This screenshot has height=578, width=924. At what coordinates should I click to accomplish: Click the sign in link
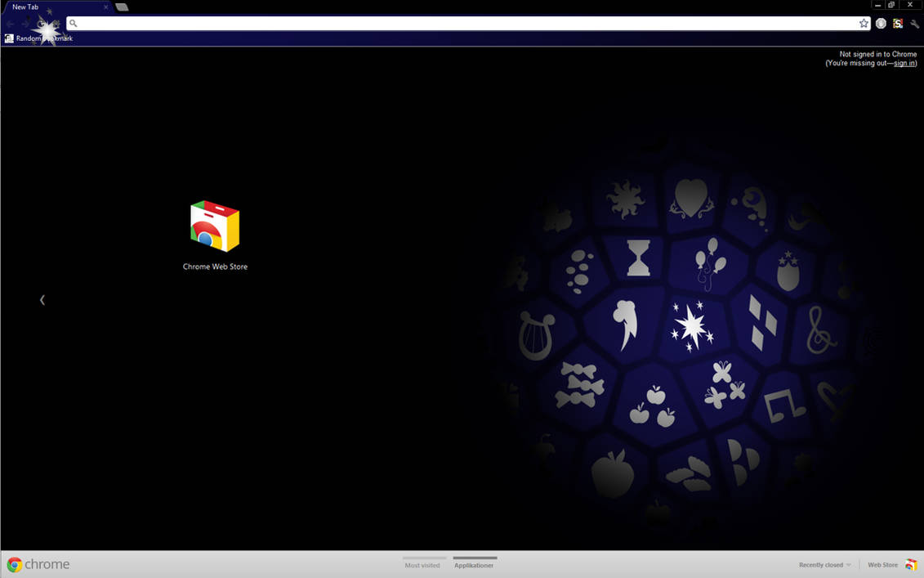903,62
